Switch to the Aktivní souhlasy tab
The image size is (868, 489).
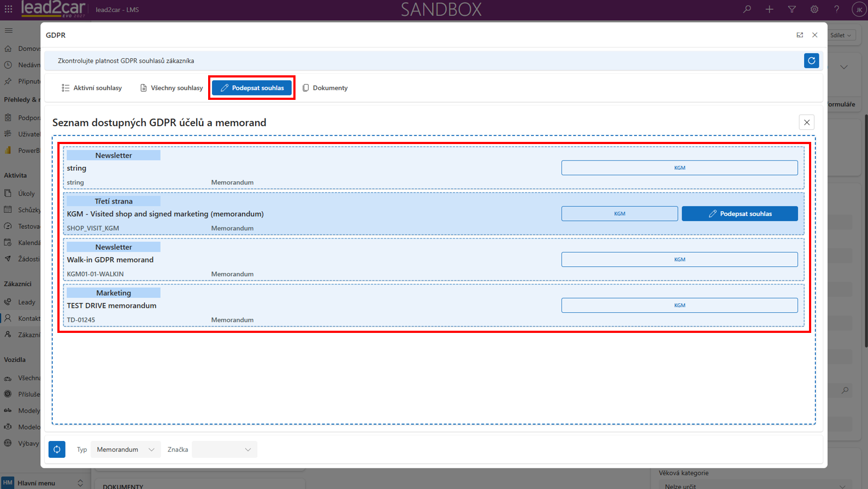(92, 88)
